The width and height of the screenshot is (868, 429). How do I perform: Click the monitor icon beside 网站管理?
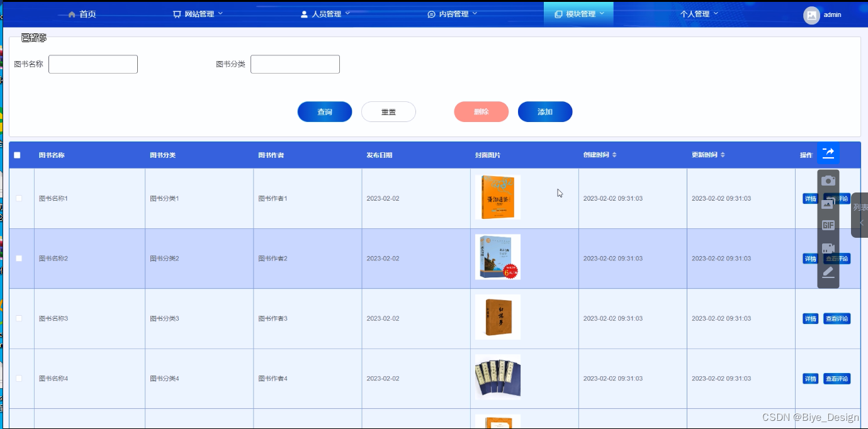(x=177, y=14)
